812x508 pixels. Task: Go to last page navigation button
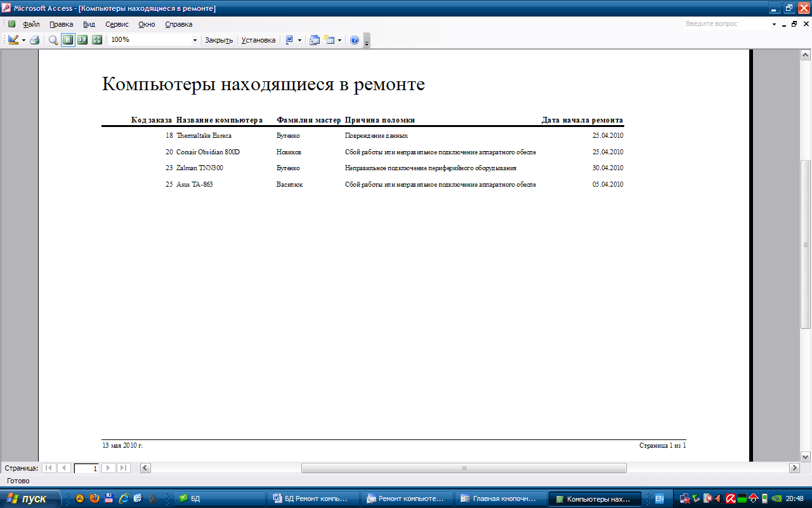pyautogui.click(x=124, y=468)
